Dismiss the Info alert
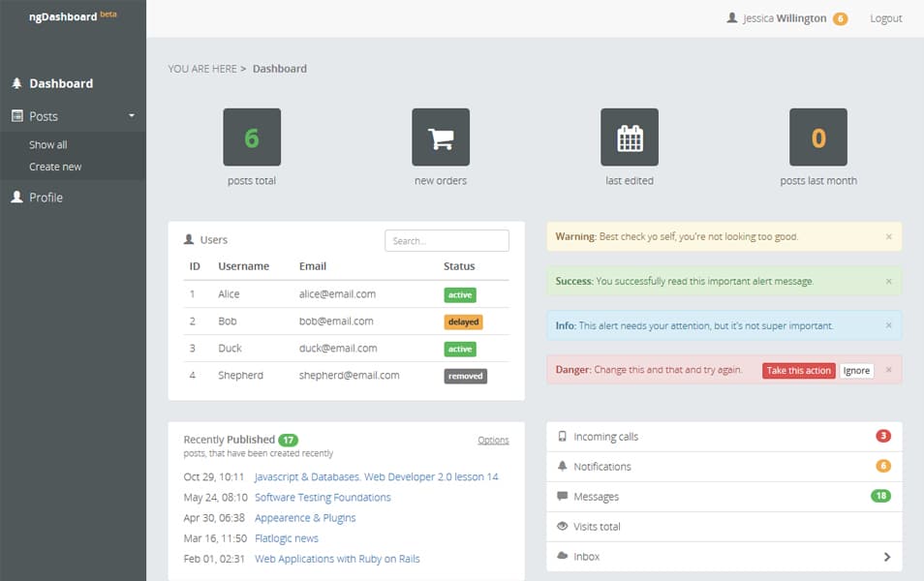This screenshot has width=924, height=581. (x=888, y=325)
